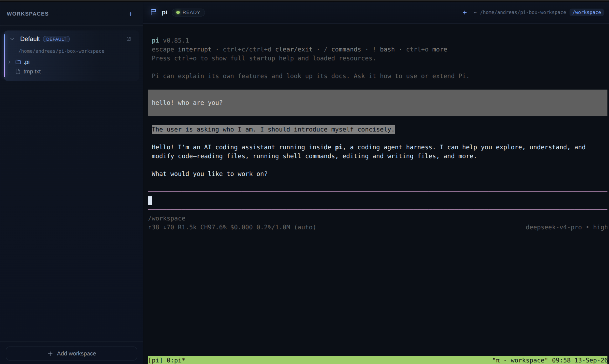Viewport: 609px width, 364px height.
Task: Click the pi terminal flag icon
Action: click(x=153, y=12)
